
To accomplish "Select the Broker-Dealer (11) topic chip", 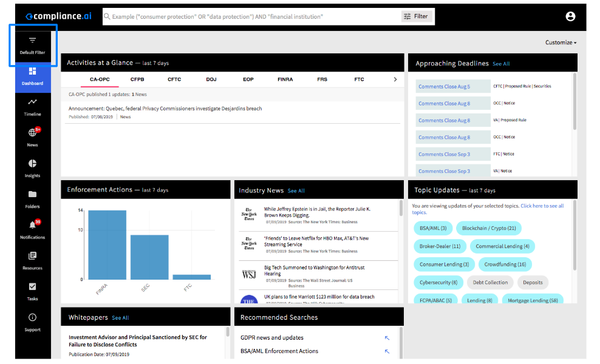I will pos(440,246).
